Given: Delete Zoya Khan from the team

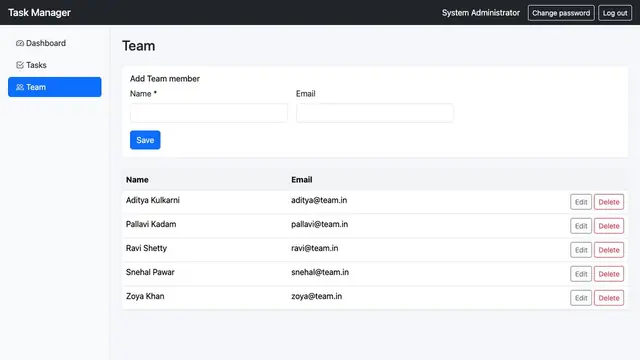Looking at the screenshot, I should pos(609,298).
